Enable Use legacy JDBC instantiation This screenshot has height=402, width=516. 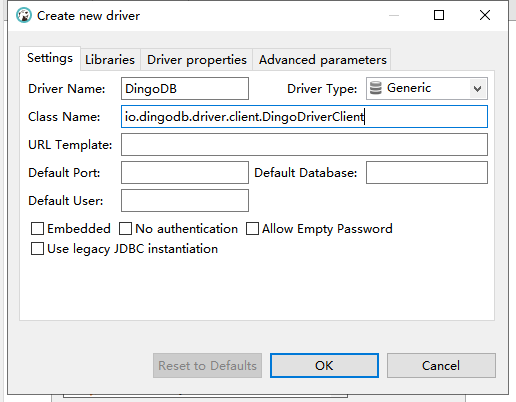click(x=37, y=249)
